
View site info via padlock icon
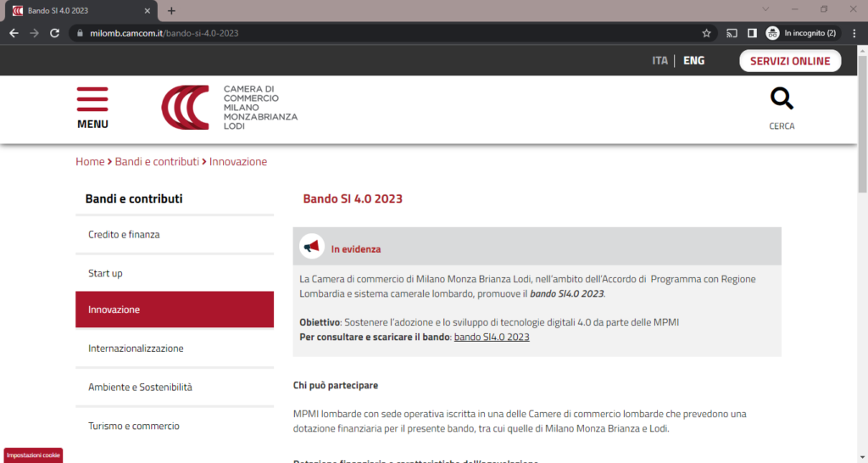(80, 33)
